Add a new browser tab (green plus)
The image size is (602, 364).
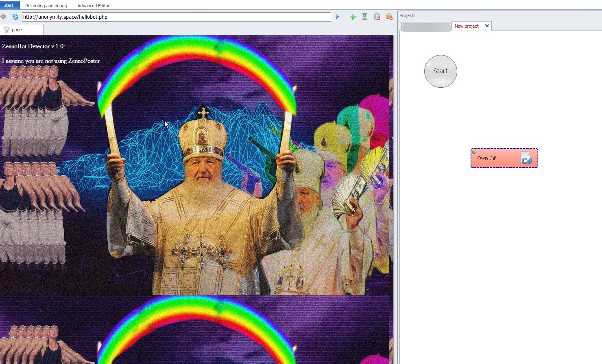click(353, 17)
